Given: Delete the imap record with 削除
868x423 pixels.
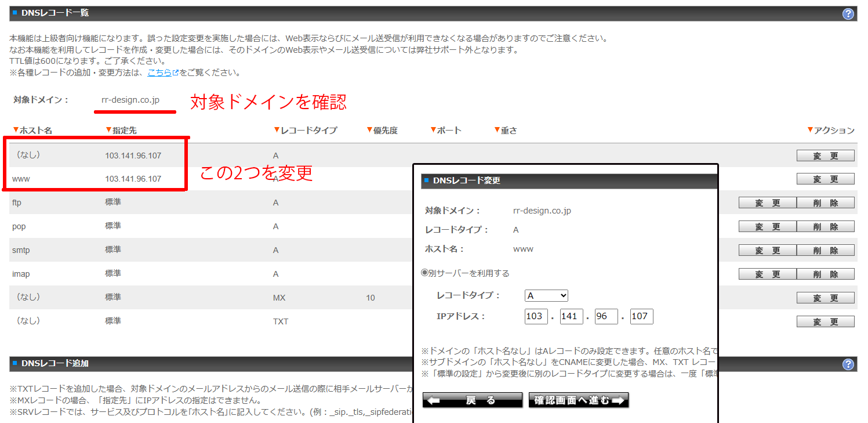Looking at the screenshot, I should [x=825, y=274].
